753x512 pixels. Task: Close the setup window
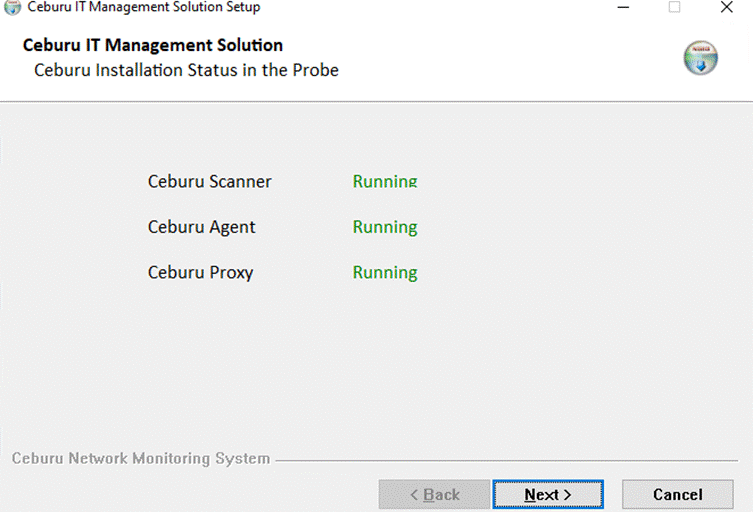tap(727, 7)
